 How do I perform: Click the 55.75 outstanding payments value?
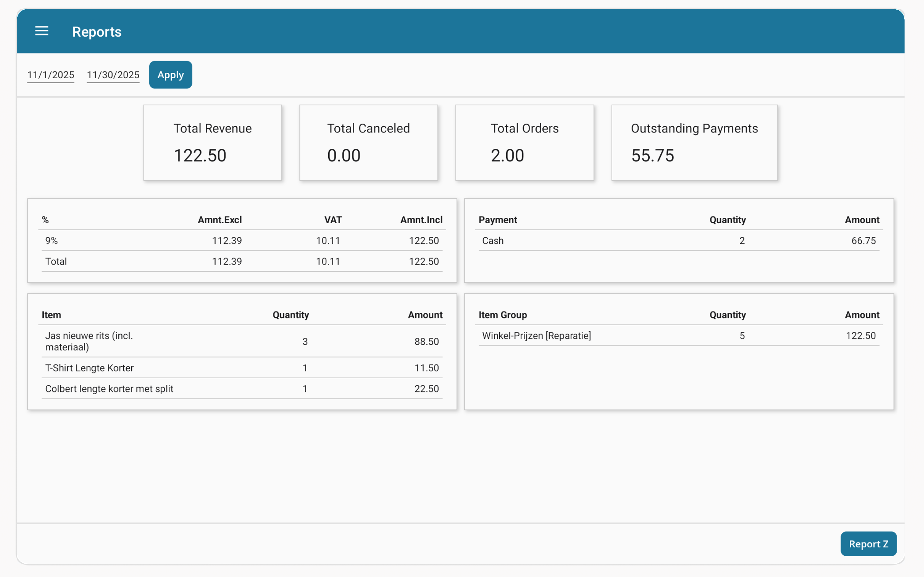pyautogui.click(x=652, y=156)
